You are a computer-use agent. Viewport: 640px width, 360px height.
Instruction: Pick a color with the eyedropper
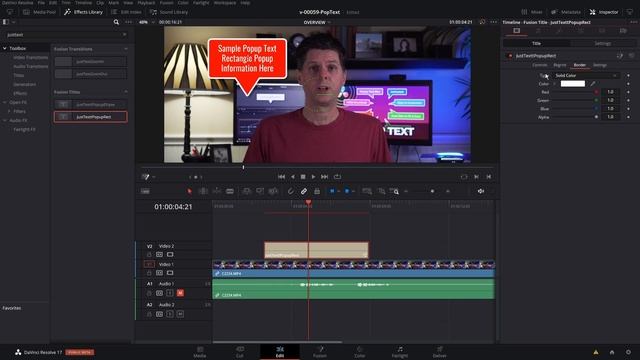pyautogui.click(x=593, y=84)
